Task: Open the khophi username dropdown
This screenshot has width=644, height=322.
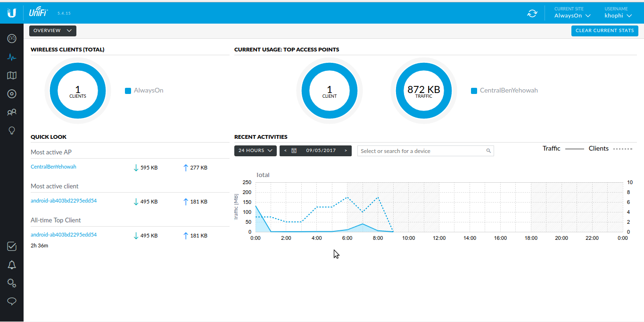Action: tap(618, 15)
